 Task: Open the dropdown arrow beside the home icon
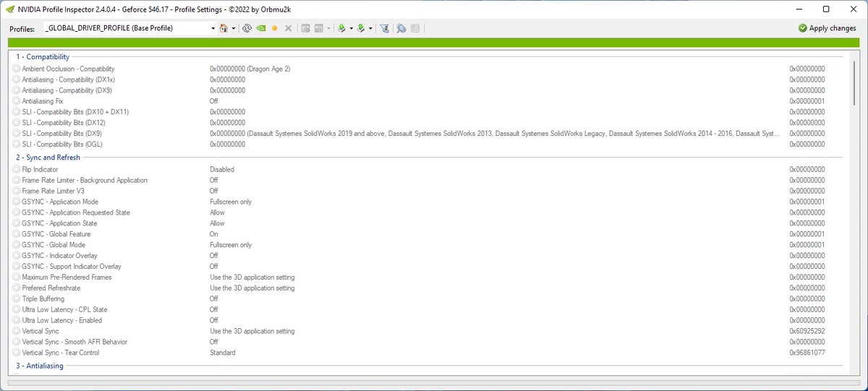[234, 28]
